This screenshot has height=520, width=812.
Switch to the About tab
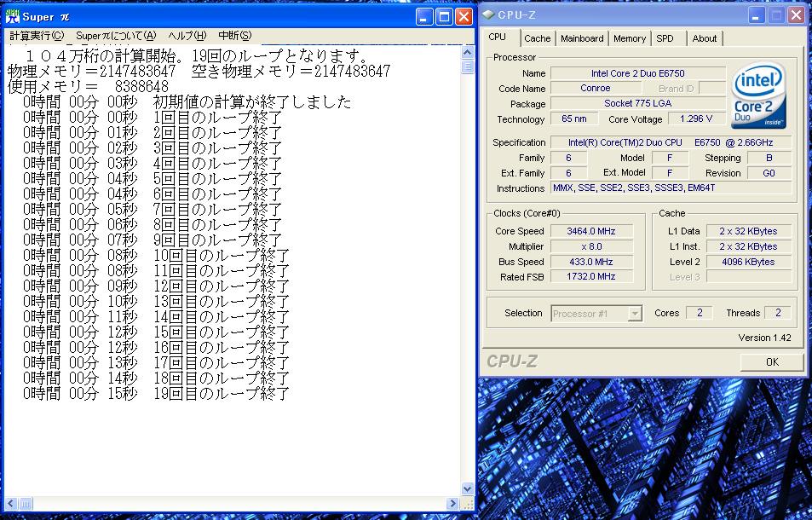[705, 38]
